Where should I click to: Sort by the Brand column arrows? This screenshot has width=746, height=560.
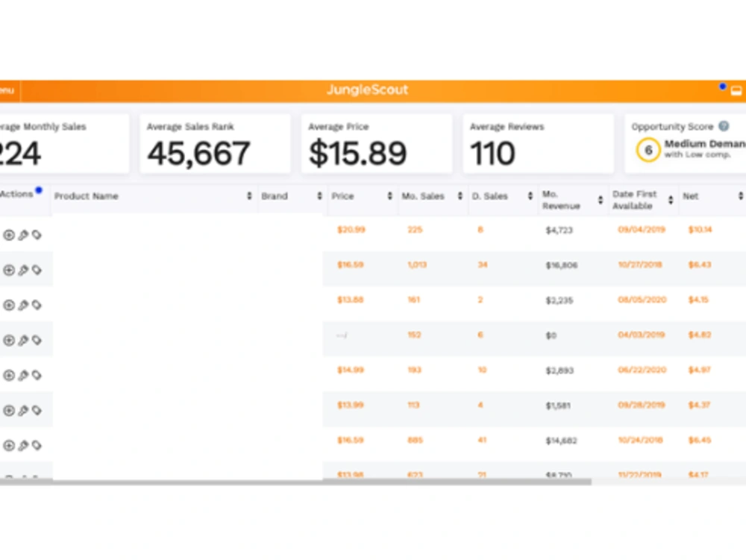(x=319, y=196)
